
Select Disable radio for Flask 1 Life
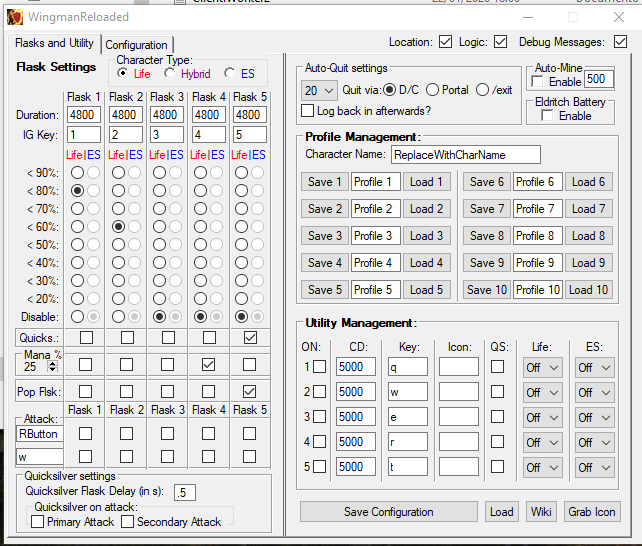click(x=77, y=316)
